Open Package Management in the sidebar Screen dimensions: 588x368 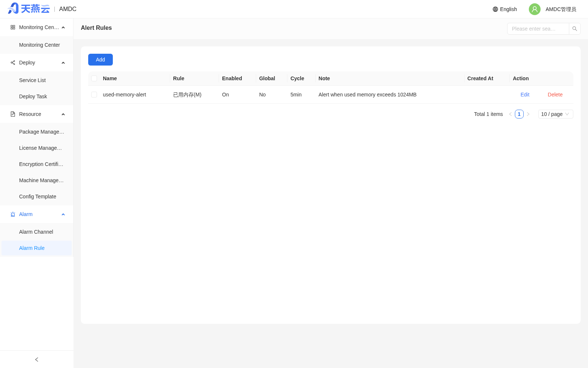pos(37,132)
